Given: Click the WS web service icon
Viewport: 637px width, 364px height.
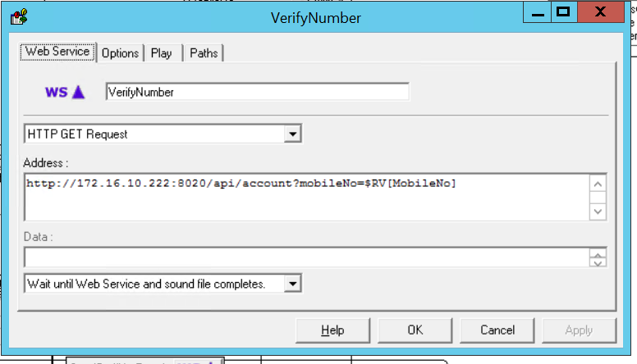Looking at the screenshot, I should (x=65, y=92).
